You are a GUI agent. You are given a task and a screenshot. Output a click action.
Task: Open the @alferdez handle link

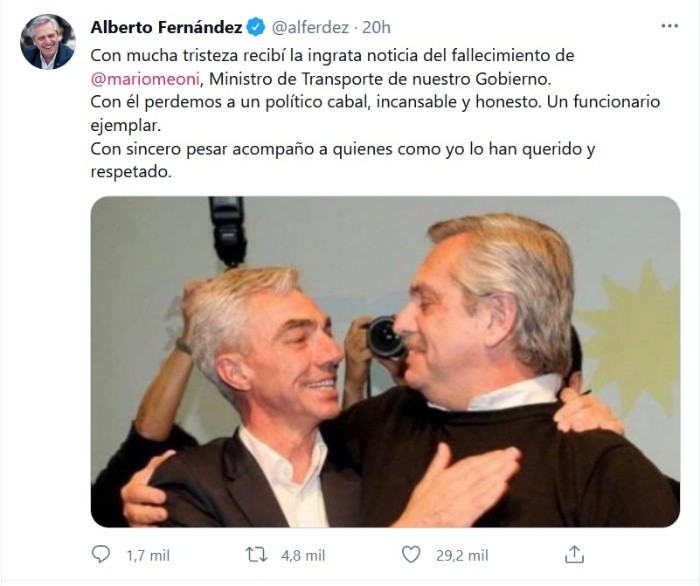(x=310, y=27)
